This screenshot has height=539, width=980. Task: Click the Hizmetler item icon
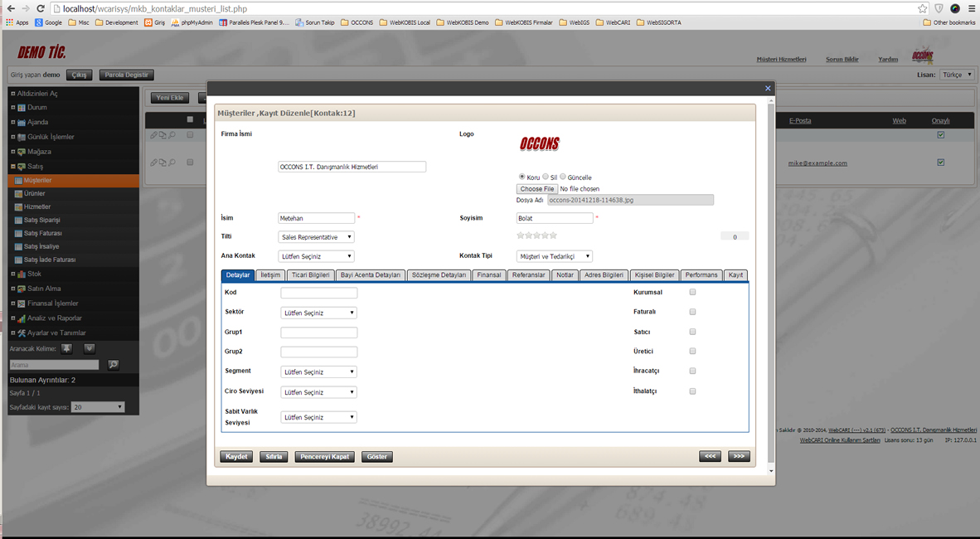18,207
